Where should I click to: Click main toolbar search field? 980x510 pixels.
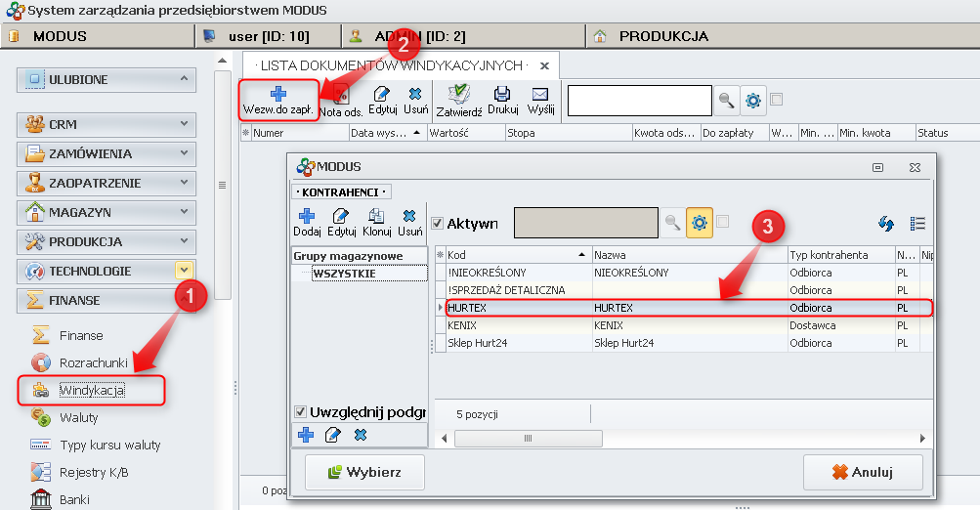click(x=639, y=101)
